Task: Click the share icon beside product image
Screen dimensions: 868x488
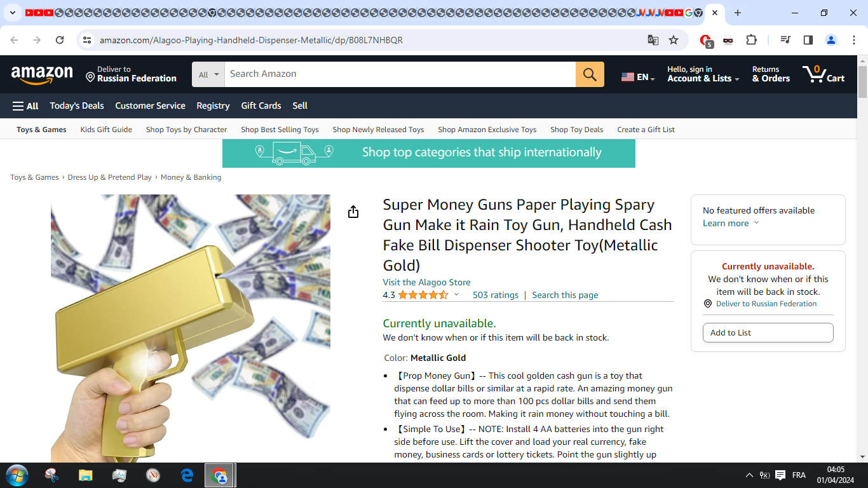Action: click(x=353, y=212)
